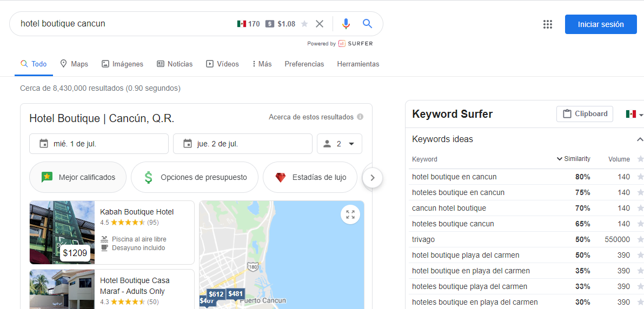Viewport: 644px width, 309px height.
Task: Open check-out date jue. 2 de jul.
Action: tap(243, 144)
